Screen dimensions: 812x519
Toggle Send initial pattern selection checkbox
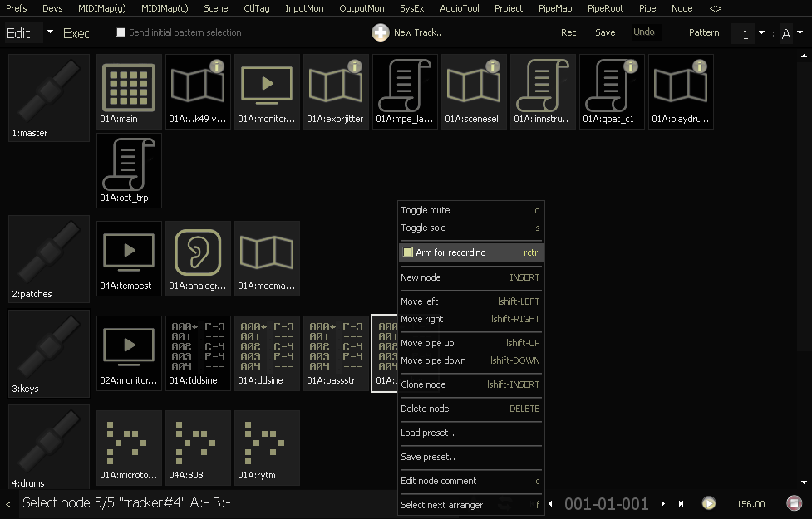point(121,33)
